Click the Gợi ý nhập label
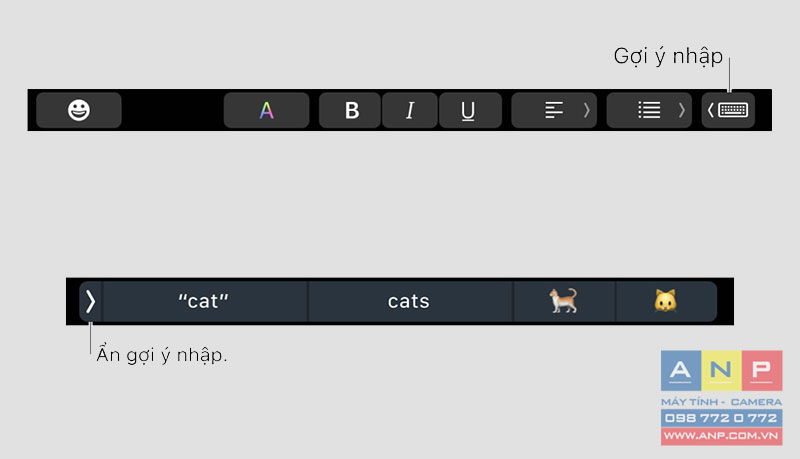800x459 pixels. coord(668,56)
